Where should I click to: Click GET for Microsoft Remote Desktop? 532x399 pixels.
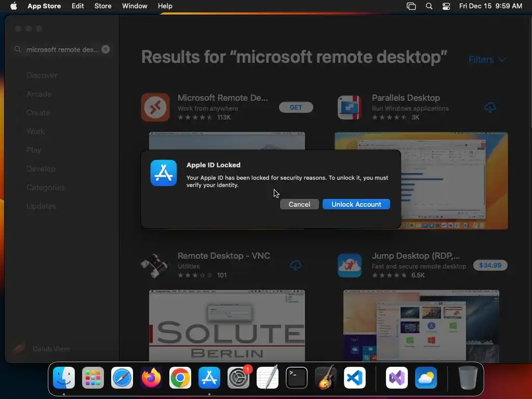[x=296, y=107]
